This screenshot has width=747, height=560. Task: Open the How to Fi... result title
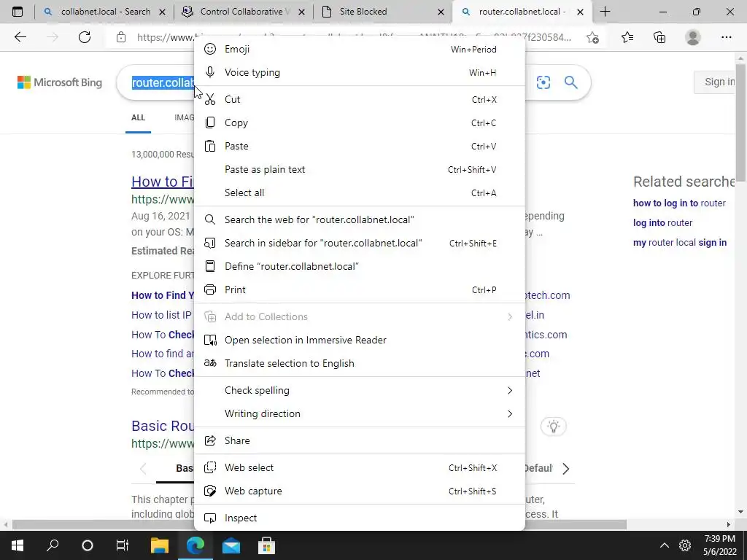pos(163,182)
